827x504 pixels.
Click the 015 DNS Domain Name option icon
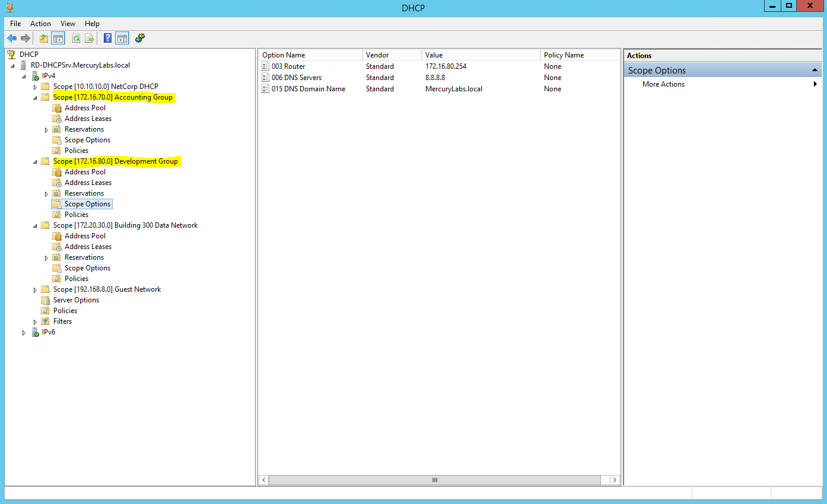[266, 89]
